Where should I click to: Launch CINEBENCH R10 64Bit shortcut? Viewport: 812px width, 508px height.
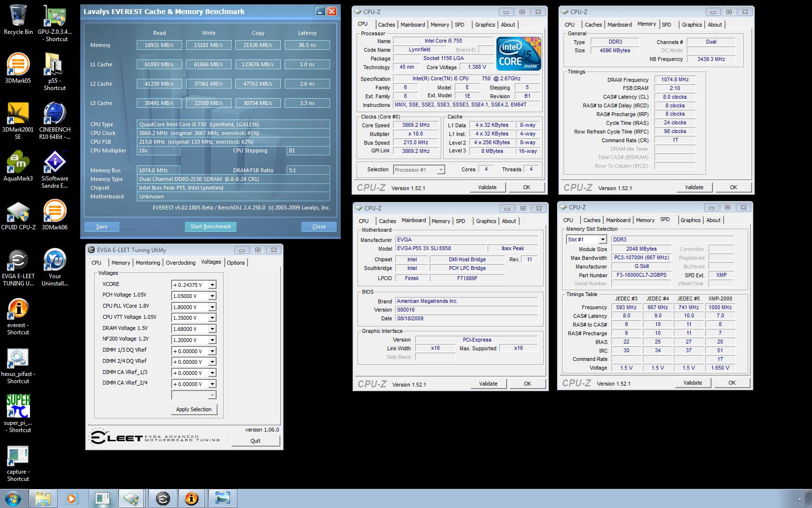click(x=55, y=120)
